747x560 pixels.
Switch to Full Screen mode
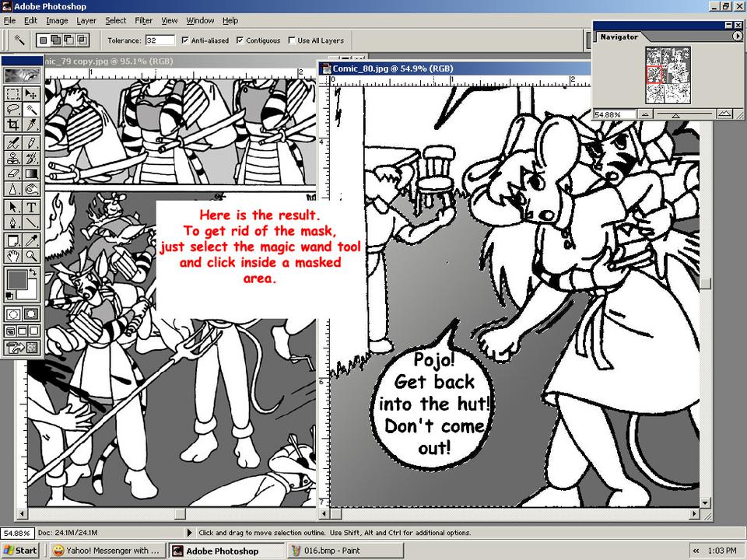(x=34, y=331)
